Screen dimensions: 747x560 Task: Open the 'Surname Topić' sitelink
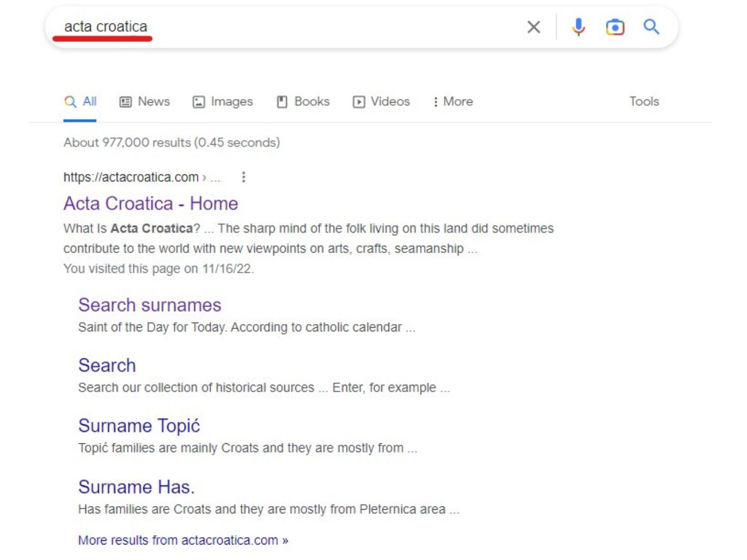(x=139, y=426)
